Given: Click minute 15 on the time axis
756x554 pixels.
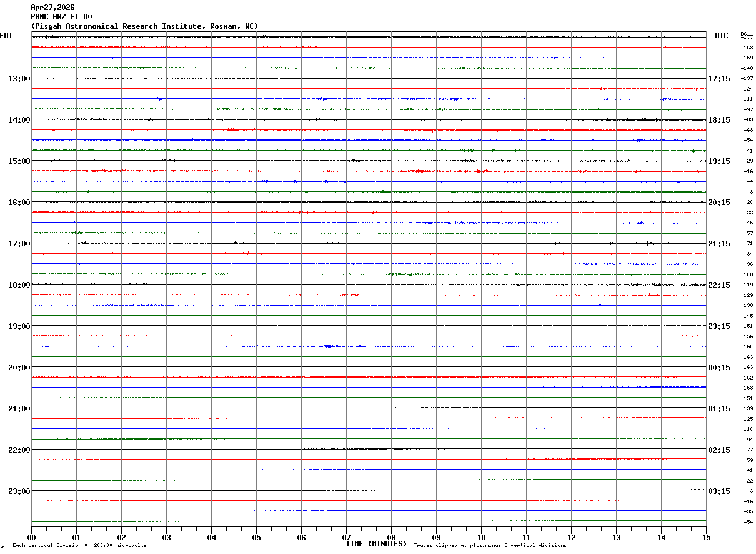Looking at the screenshot, I should pyautogui.click(x=706, y=537).
